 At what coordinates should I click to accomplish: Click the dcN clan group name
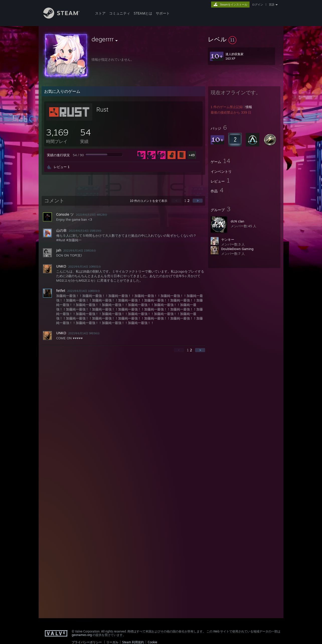click(x=237, y=221)
